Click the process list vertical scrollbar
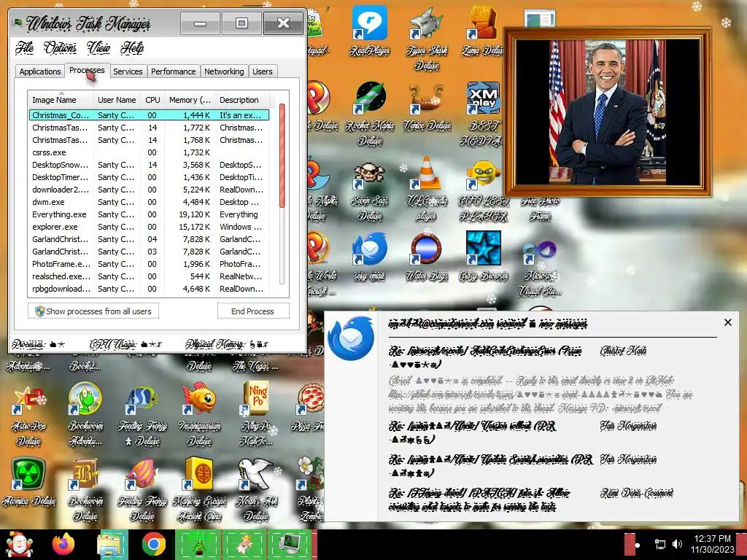The image size is (747, 560). coord(282,156)
